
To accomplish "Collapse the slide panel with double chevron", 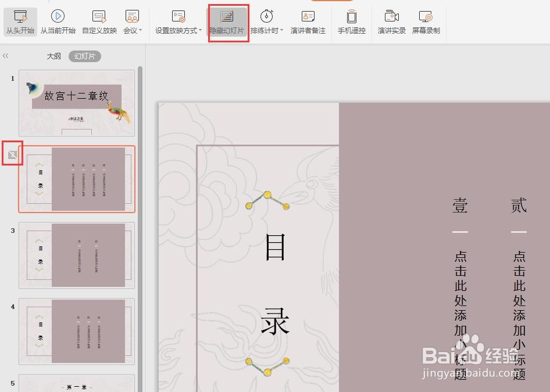I will pos(5,56).
